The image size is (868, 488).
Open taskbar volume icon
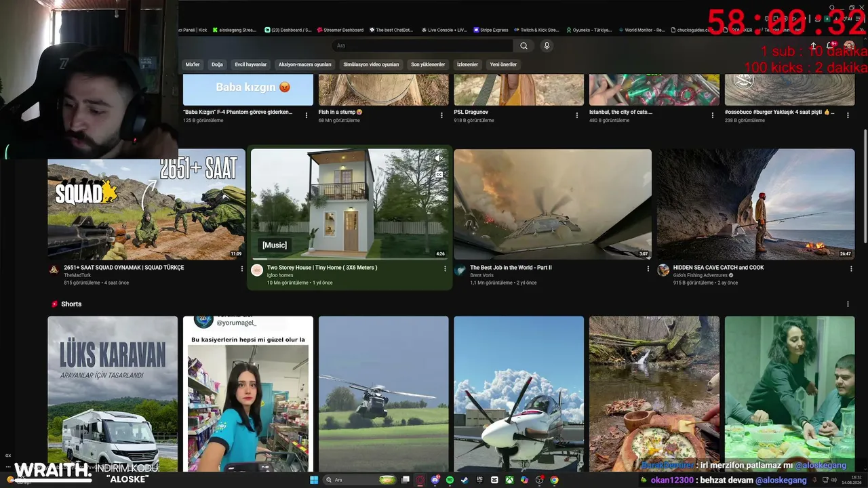[833, 480]
